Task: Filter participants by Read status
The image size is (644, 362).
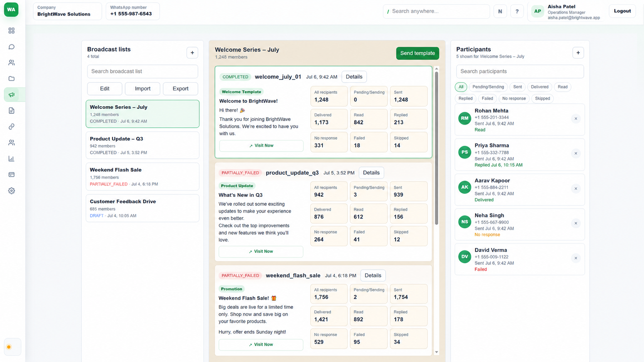Action: point(563,87)
